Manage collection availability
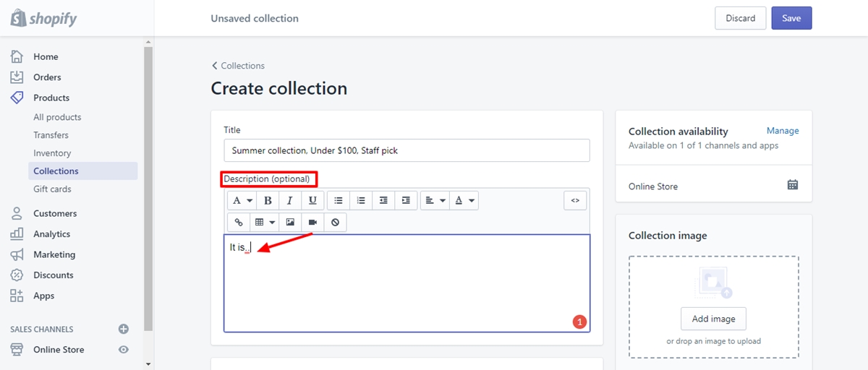This screenshot has height=370, width=868. (x=783, y=131)
